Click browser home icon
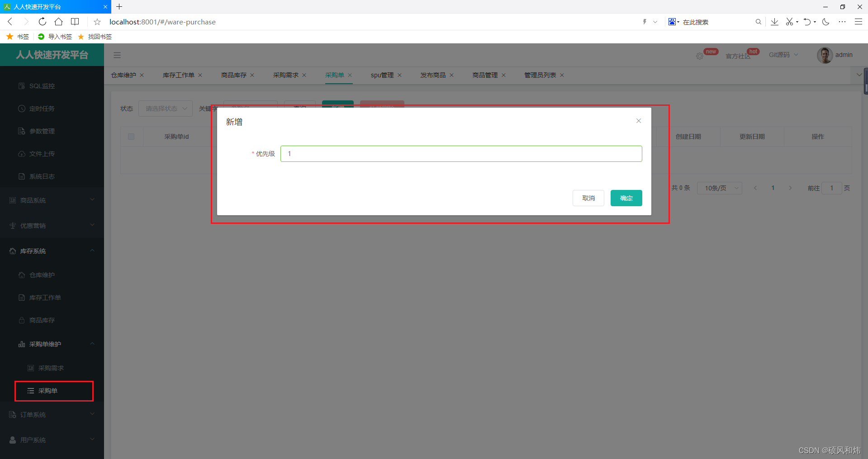 (x=58, y=22)
